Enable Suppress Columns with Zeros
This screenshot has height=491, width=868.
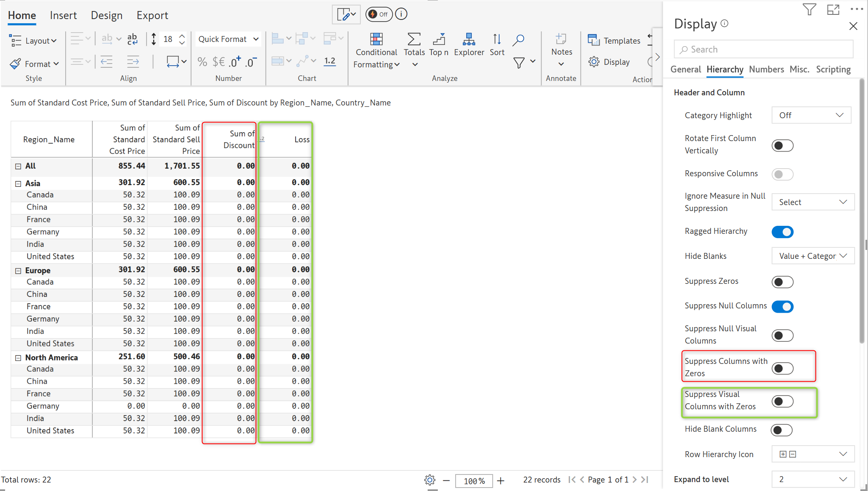782,368
